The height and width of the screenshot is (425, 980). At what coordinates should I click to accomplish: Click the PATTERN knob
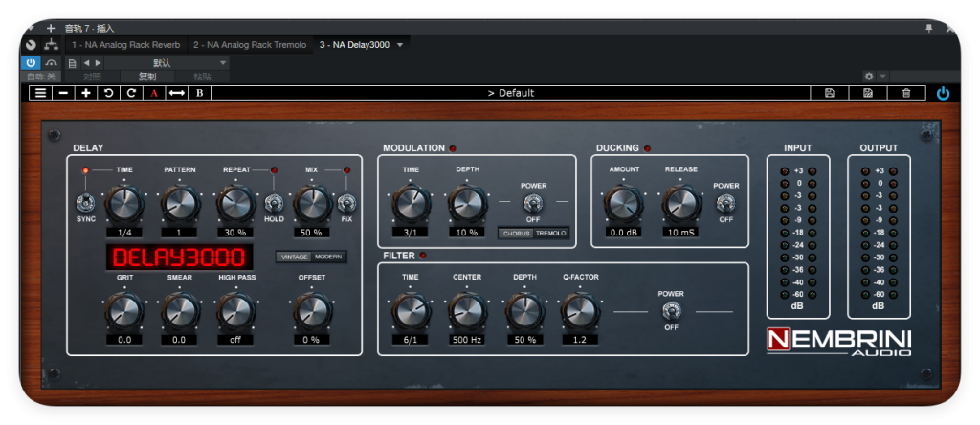coord(180,203)
